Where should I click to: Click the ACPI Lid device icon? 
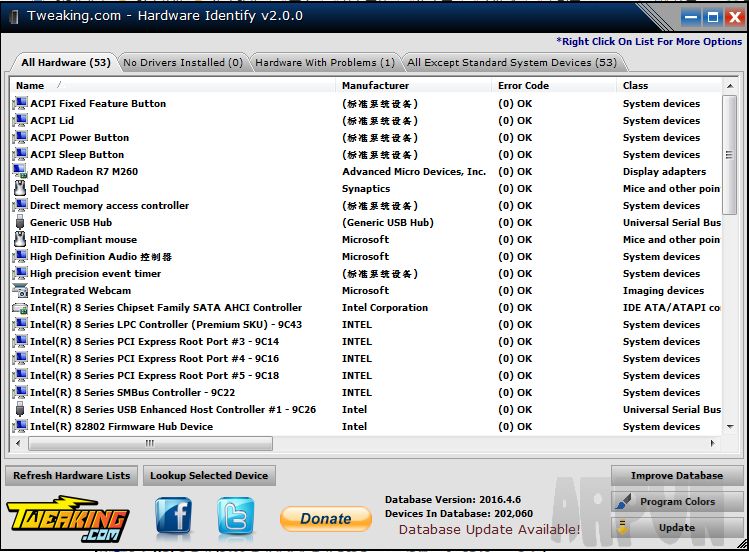(20, 120)
